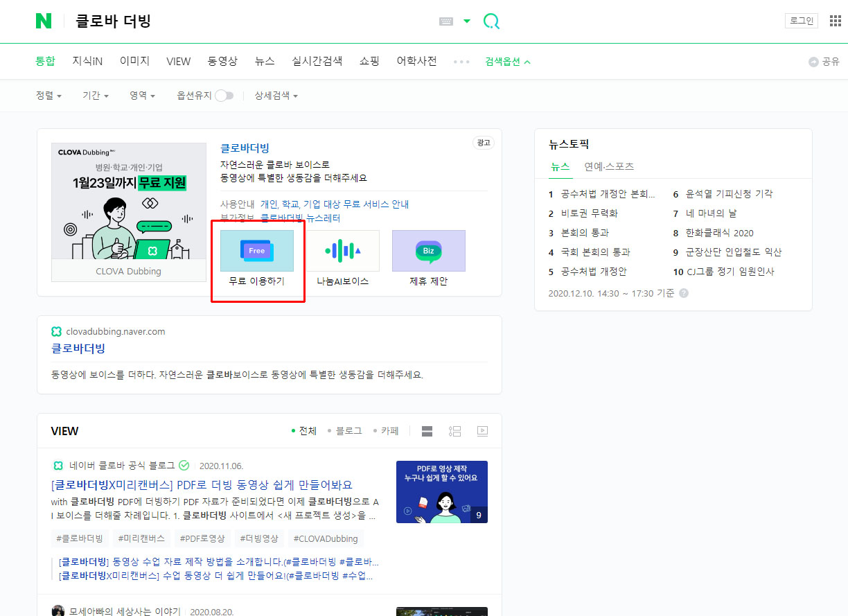Image resolution: width=848 pixels, height=616 pixels.
Task: Open the 기간 period dropdown
Action: (x=96, y=96)
